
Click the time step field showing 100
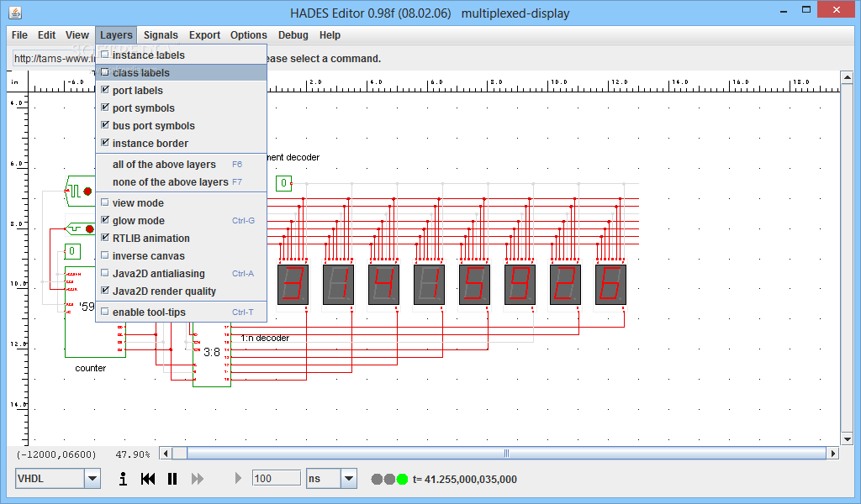tap(276, 478)
